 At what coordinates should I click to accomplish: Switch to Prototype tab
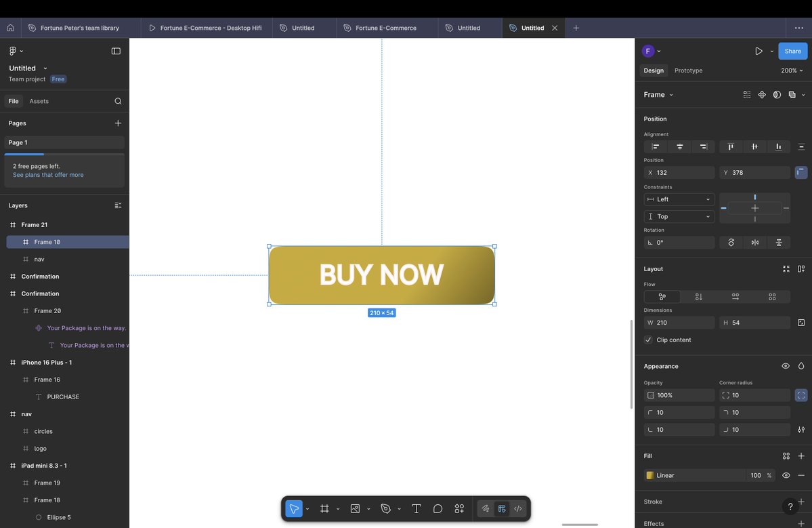(688, 70)
